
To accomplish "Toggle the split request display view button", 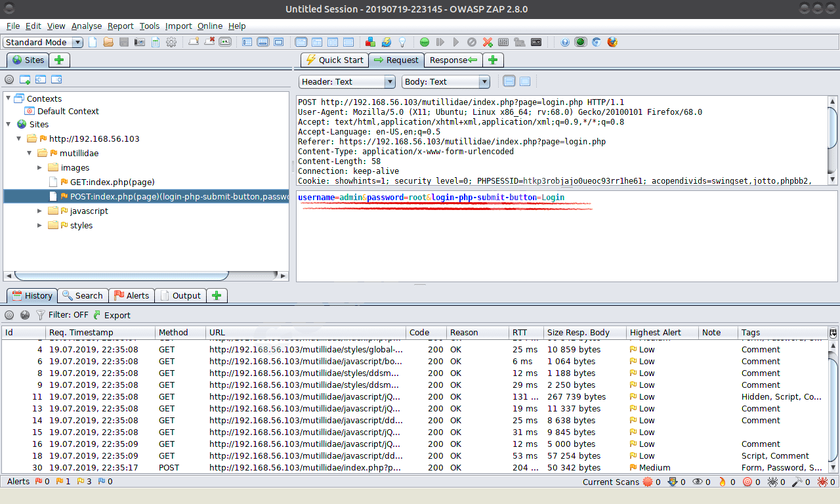I will pyautogui.click(x=509, y=81).
